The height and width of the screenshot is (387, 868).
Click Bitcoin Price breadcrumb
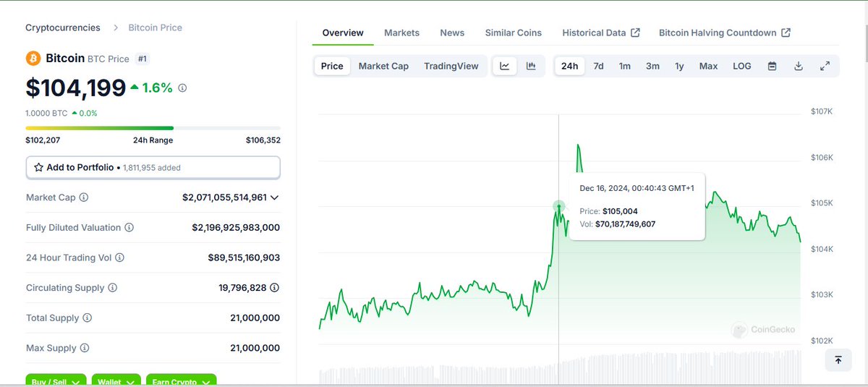[x=156, y=27]
